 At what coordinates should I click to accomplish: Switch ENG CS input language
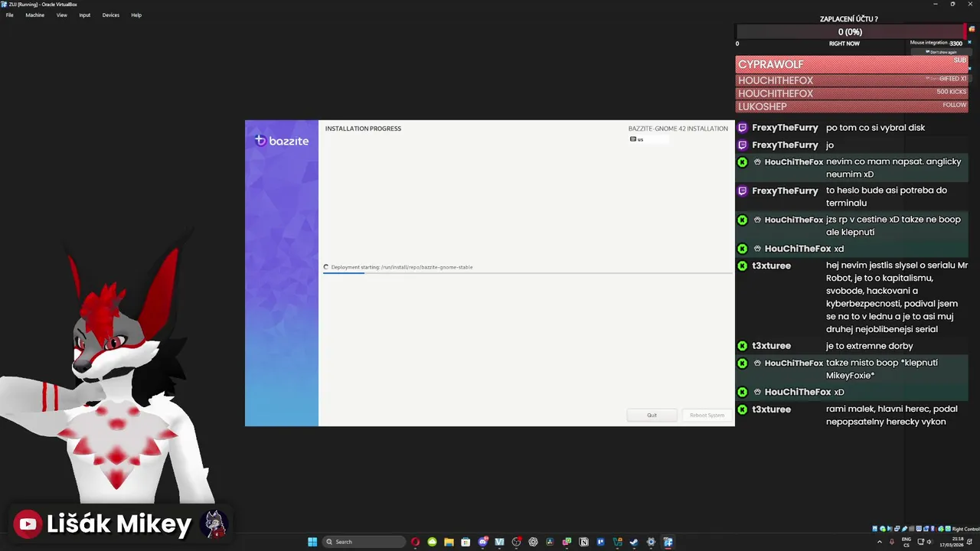click(906, 542)
